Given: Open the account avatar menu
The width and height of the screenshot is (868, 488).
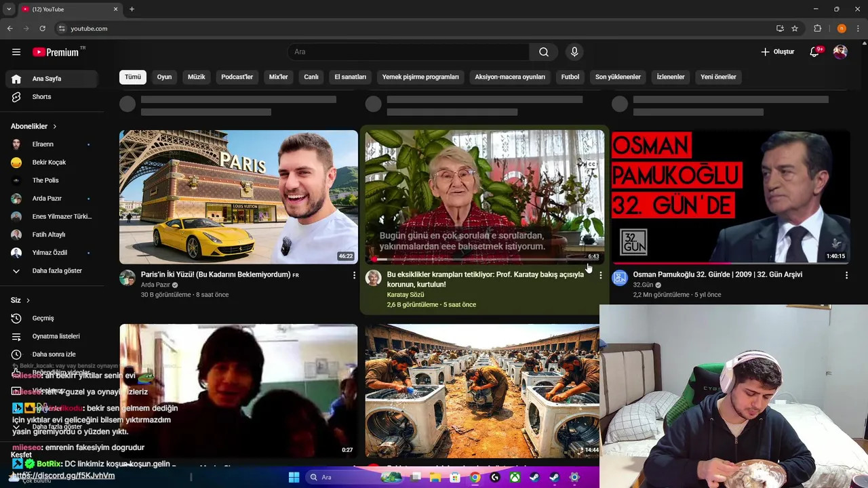Looking at the screenshot, I should click(x=840, y=52).
